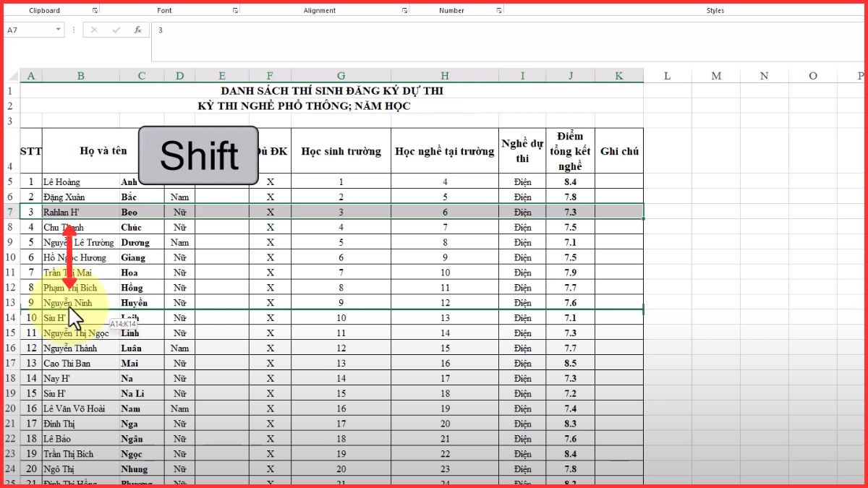Select column J header
The height and width of the screenshot is (488, 868).
point(571,76)
